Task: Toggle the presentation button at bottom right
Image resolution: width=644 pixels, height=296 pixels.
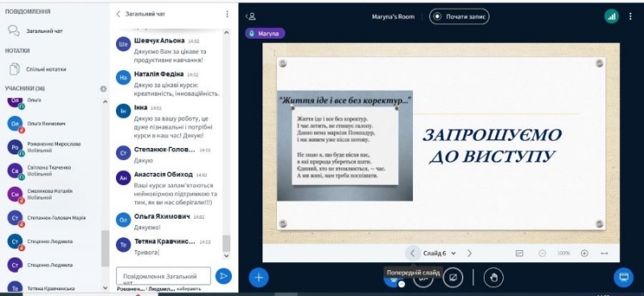Action: pyautogui.click(x=623, y=277)
